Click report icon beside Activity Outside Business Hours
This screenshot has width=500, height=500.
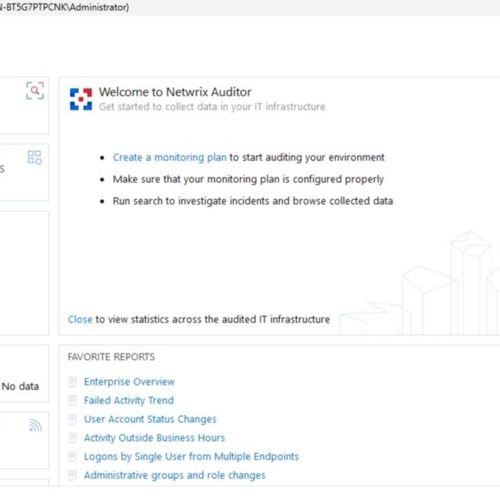tap(72, 438)
